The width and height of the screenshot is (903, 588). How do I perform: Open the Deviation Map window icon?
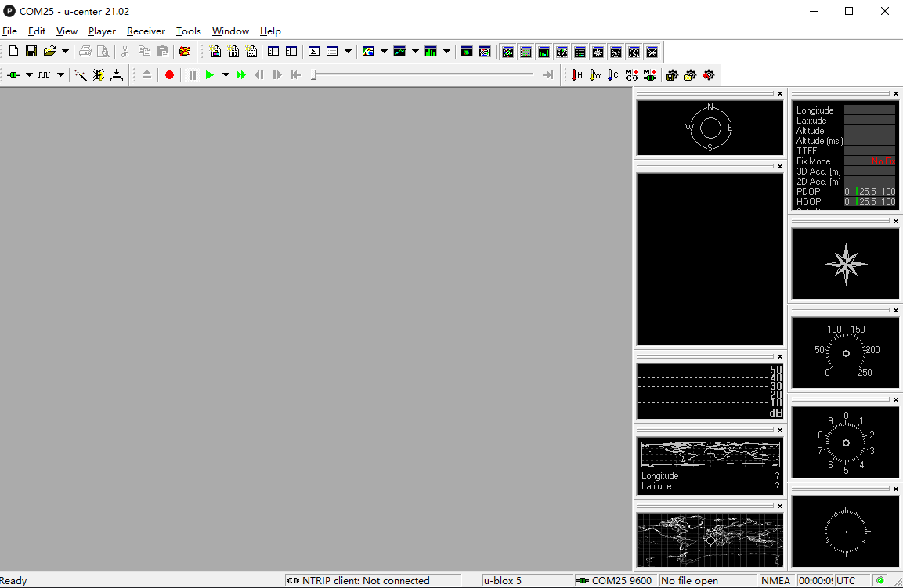pyautogui.click(x=467, y=51)
